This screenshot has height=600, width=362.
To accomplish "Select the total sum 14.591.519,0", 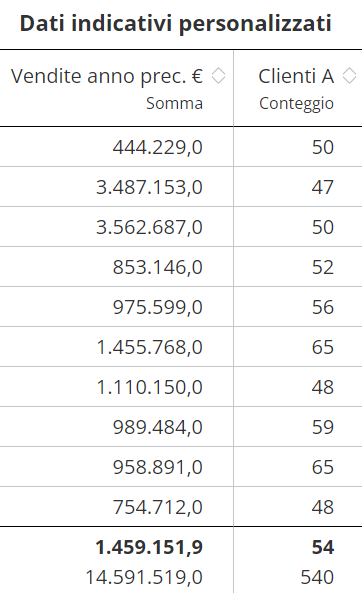I will coord(144,577).
